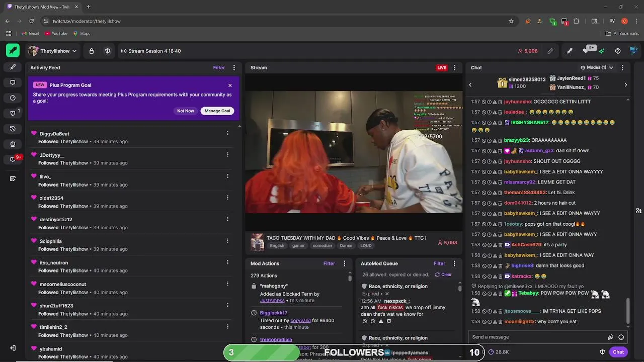This screenshot has height=362, width=644.
Task: Show next gift leaderboard entry
Action: click(x=625, y=85)
